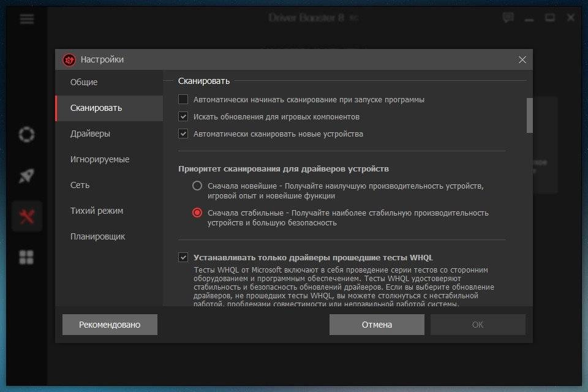This screenshot has width=588, height=392.
Task: Click the settings panel vertical scrollbar thumb
Action: coord(529,115)
